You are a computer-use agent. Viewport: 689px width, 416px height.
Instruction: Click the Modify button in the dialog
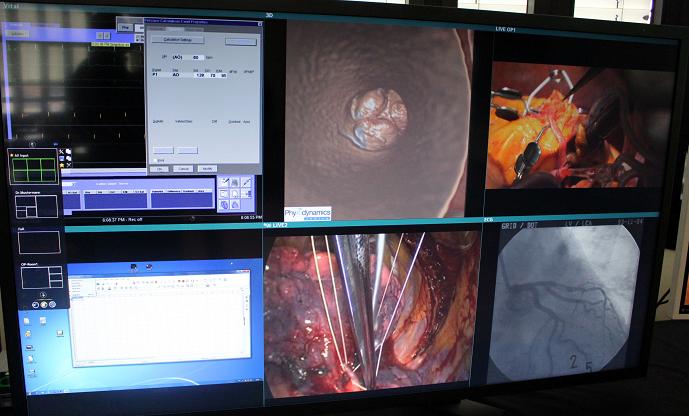click(207, 169)
